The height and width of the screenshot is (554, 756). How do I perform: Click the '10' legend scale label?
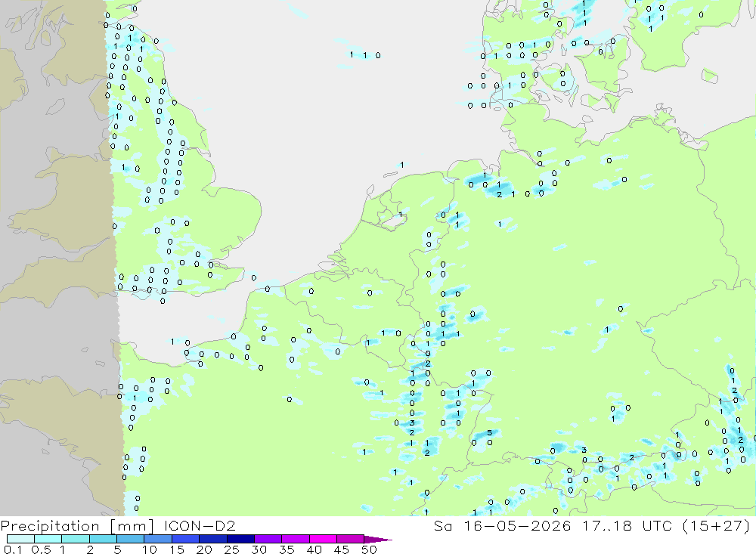[x=149, y=549]
